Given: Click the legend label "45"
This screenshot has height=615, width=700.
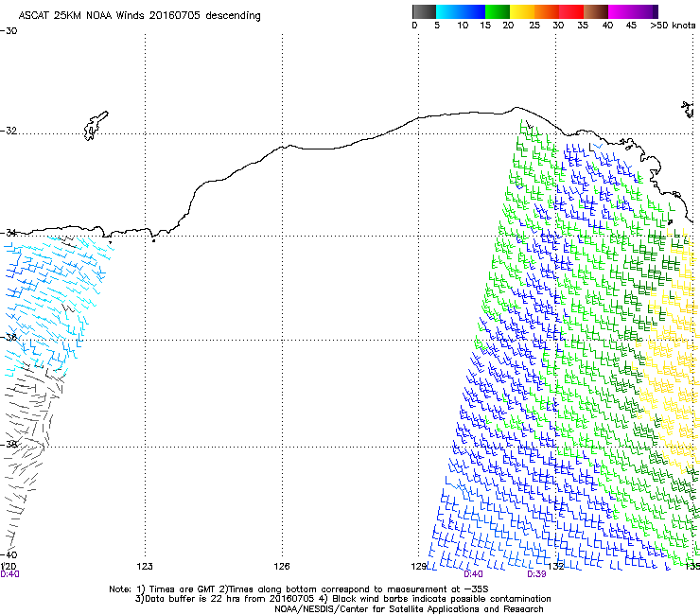Looking at the screenshot, I should [x=631, y=26].
